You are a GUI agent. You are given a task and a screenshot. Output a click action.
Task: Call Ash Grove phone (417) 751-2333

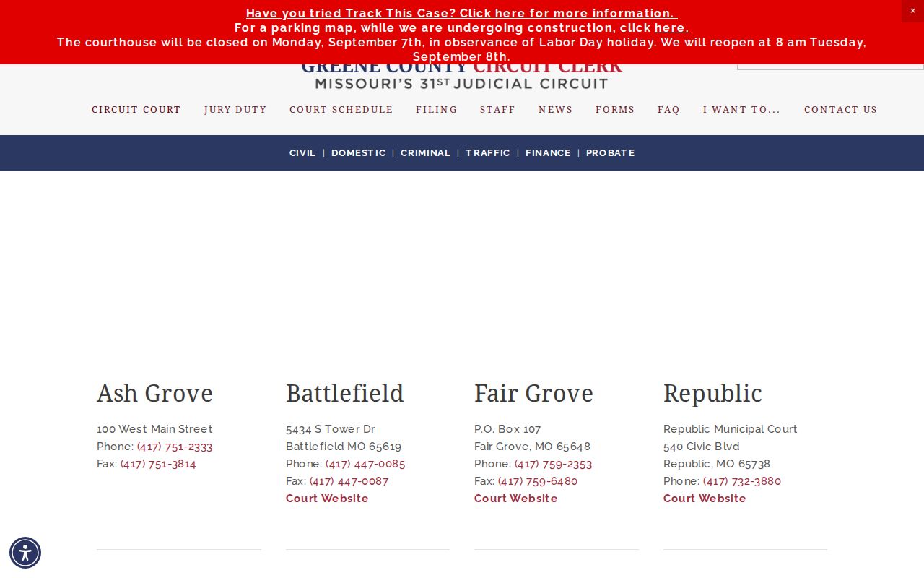click(x=175, y=447)
